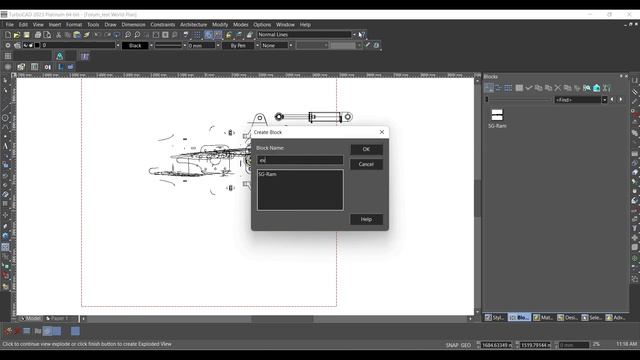Switch to the Design palette tab
The width and height of the screenshot is (640, 360).
568,318
